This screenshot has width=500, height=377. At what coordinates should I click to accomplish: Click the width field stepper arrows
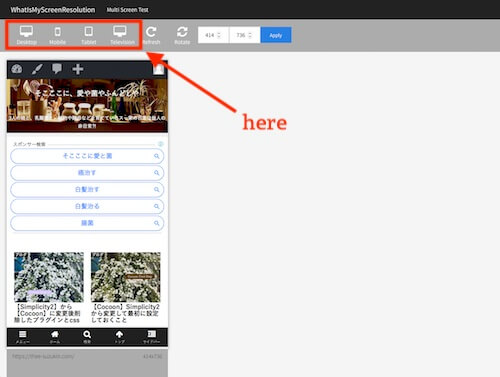click(219, 35)
